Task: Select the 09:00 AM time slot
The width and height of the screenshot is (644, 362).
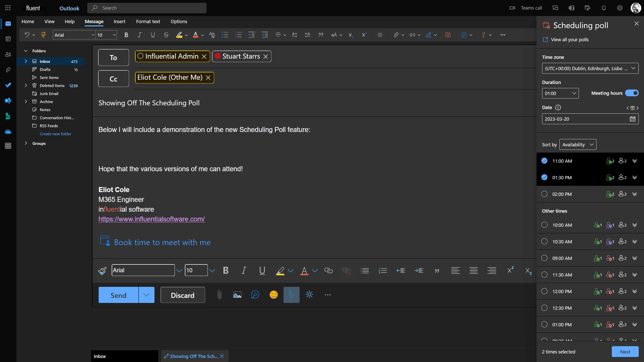Action: pos(544,258)
